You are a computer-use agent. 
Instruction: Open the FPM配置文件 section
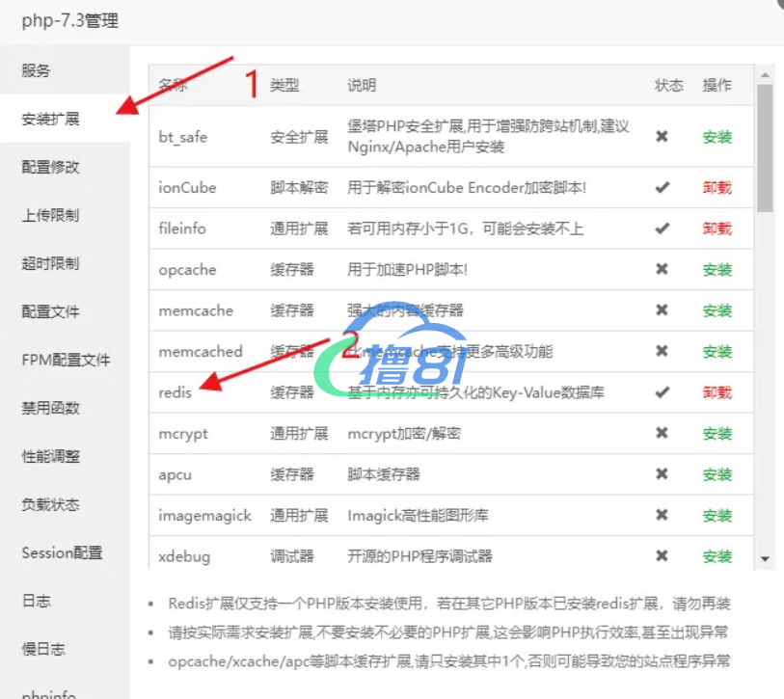pyautogui.click(x=66, y=360)
